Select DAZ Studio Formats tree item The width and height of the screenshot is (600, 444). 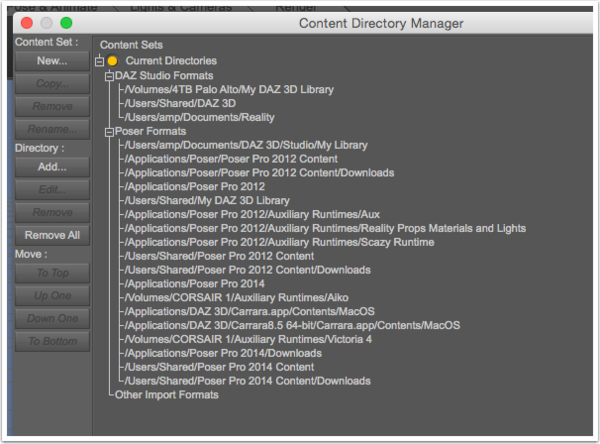pyautogui.click(x=164, y=75)
